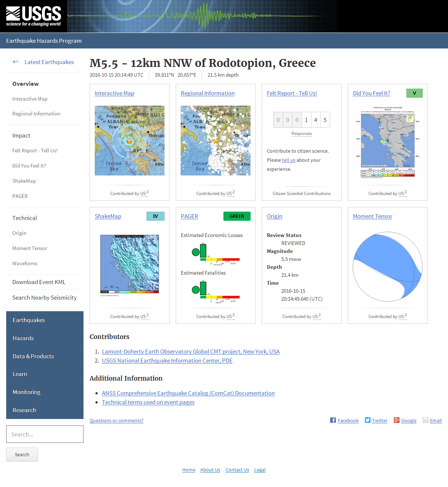Select Monitoring in the left navigation
The image size is (448, 487).
26,392
